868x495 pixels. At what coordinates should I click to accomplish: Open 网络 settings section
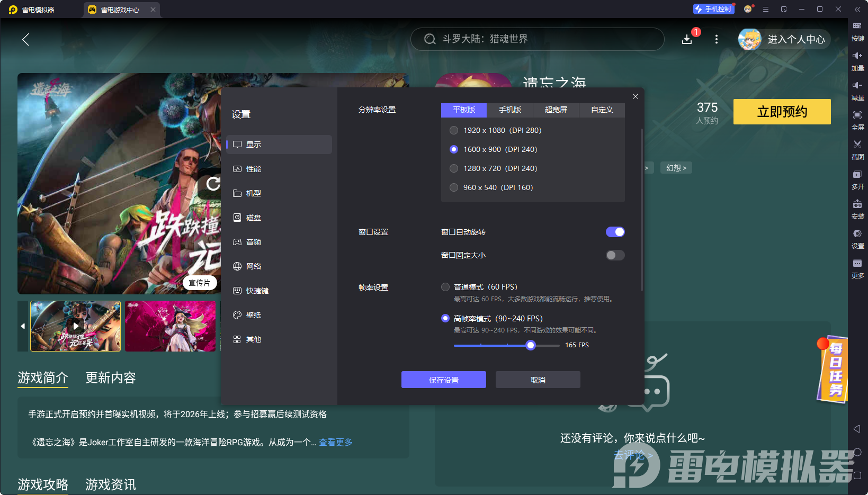tap(279, 266)
